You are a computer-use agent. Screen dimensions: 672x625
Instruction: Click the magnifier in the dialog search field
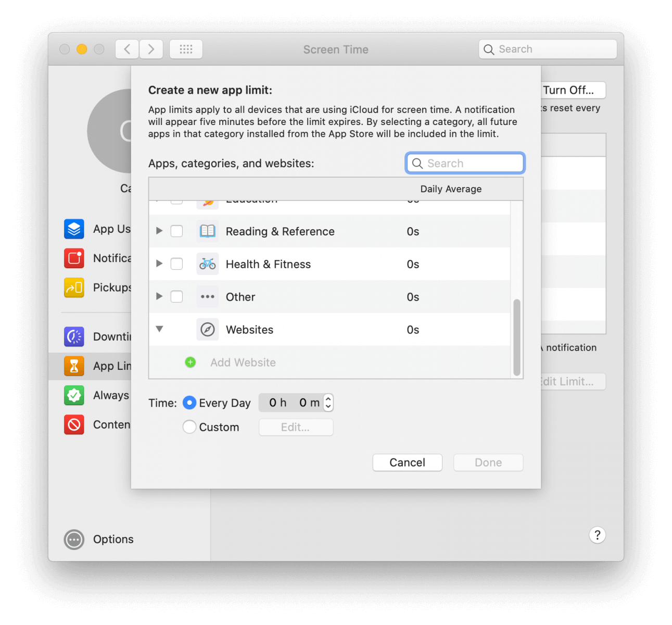[417, 164]
